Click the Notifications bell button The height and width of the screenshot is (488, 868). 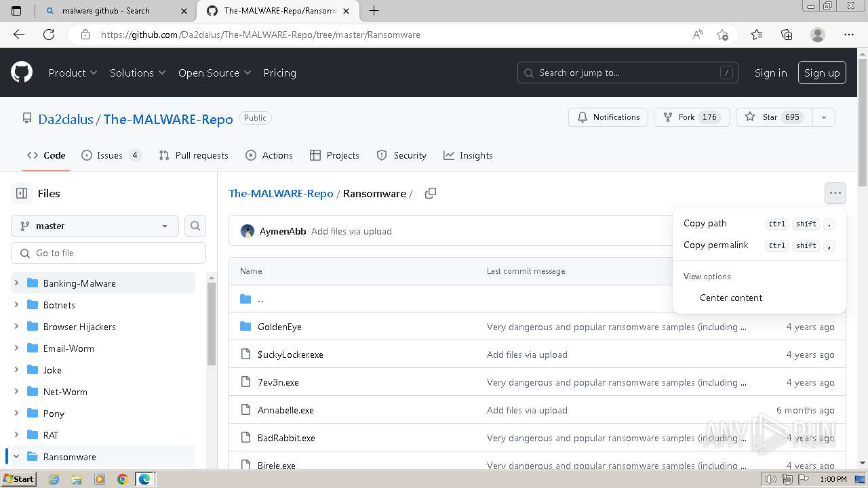[608, 117]
